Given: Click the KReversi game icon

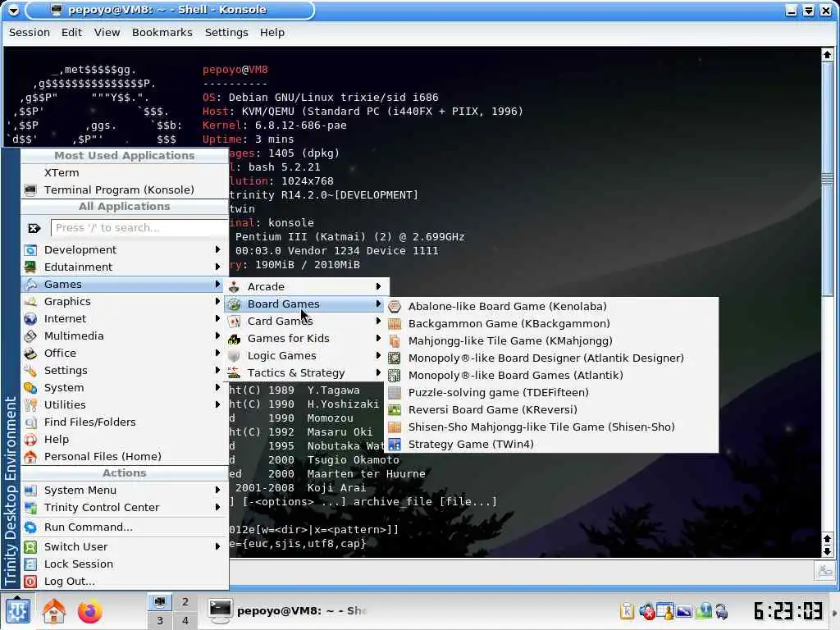Looking at the screenshot, I should pyautogui.click(x=395, y=410).
